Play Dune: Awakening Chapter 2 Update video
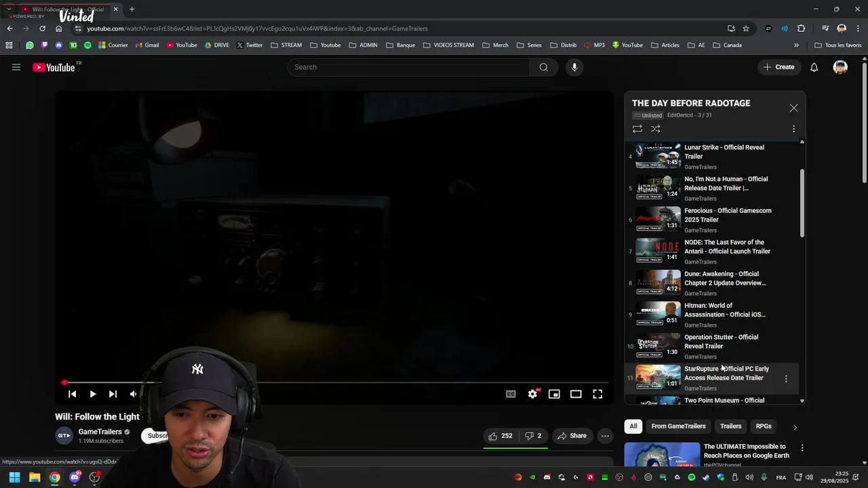Screen dimensions: 868x488 [x=712, y=283]
